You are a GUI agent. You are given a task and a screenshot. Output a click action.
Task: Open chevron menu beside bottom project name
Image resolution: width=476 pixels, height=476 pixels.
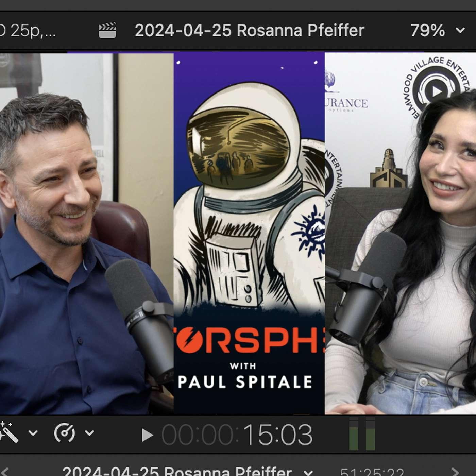(308, 472)
